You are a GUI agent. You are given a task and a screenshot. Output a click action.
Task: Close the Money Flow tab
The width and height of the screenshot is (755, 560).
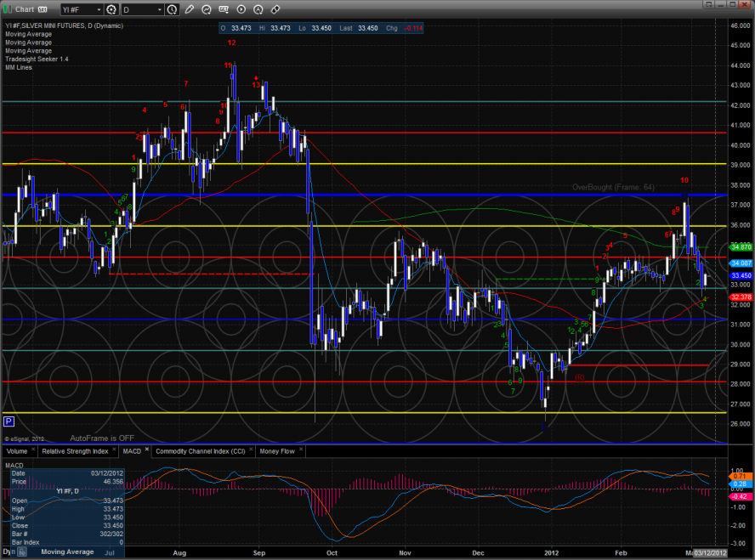click(299, 450)
